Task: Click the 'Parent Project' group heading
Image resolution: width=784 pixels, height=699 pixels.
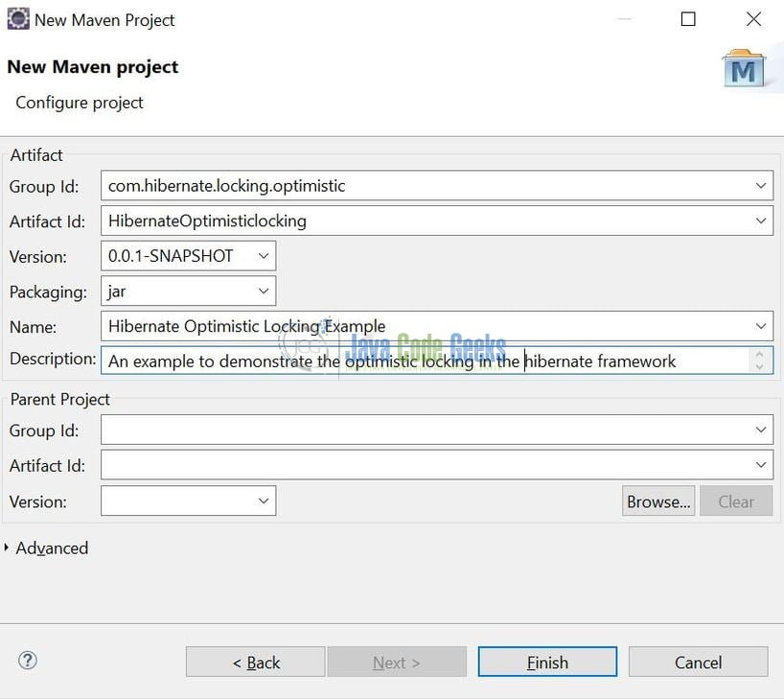Action: click(60, 399)
